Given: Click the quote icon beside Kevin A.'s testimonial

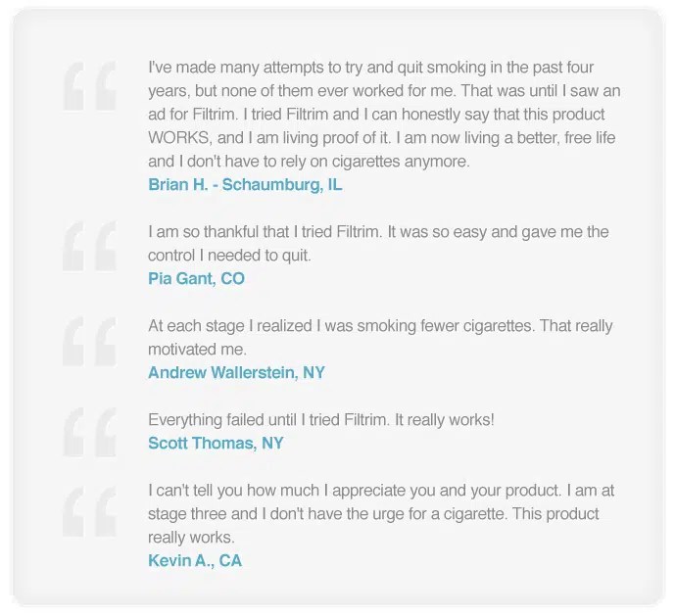Looking at the screenshot, I should point(90,512).
